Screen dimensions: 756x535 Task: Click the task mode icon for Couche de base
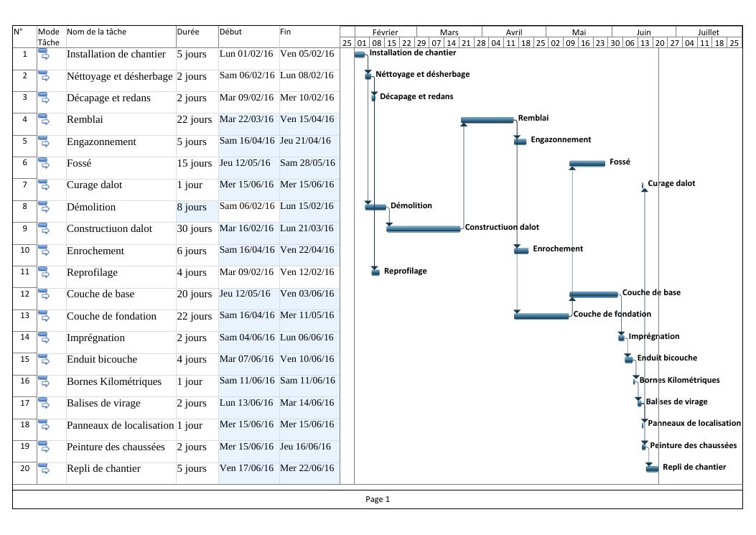(44, 295)
